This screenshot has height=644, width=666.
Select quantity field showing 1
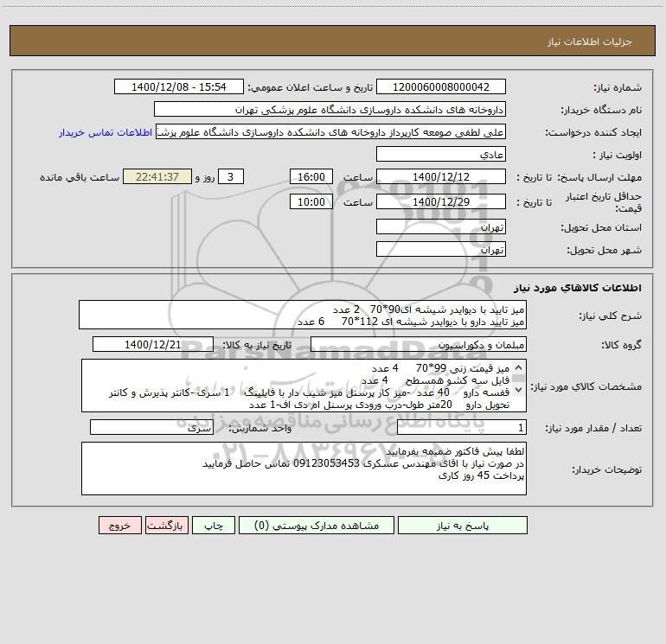pyautogui.click(x=462, y=427)
